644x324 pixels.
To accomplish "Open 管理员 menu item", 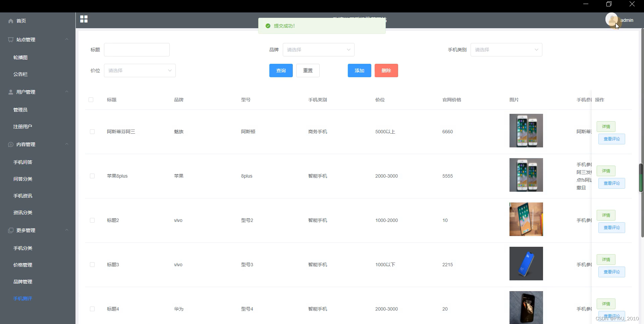I will (20, 110).
